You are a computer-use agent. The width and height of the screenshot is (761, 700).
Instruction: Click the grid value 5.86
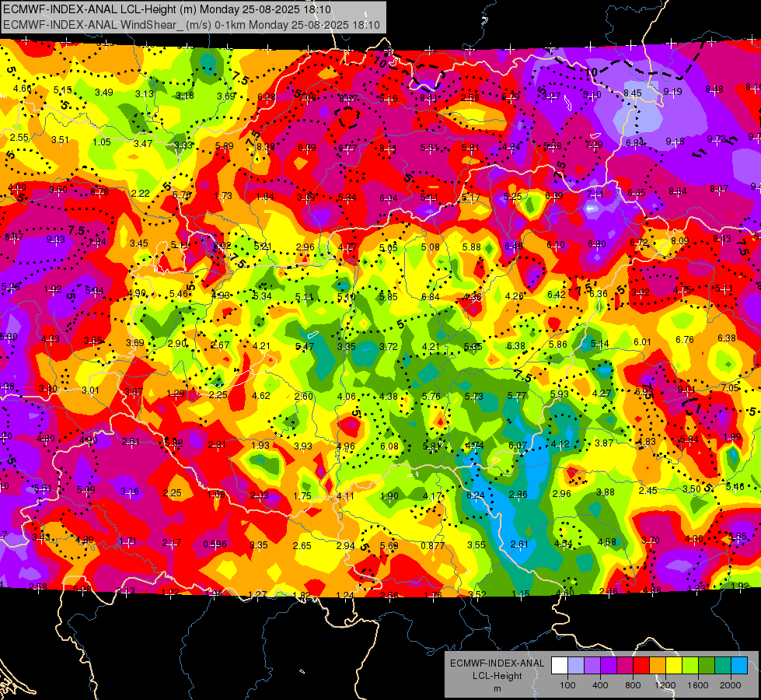557,344
